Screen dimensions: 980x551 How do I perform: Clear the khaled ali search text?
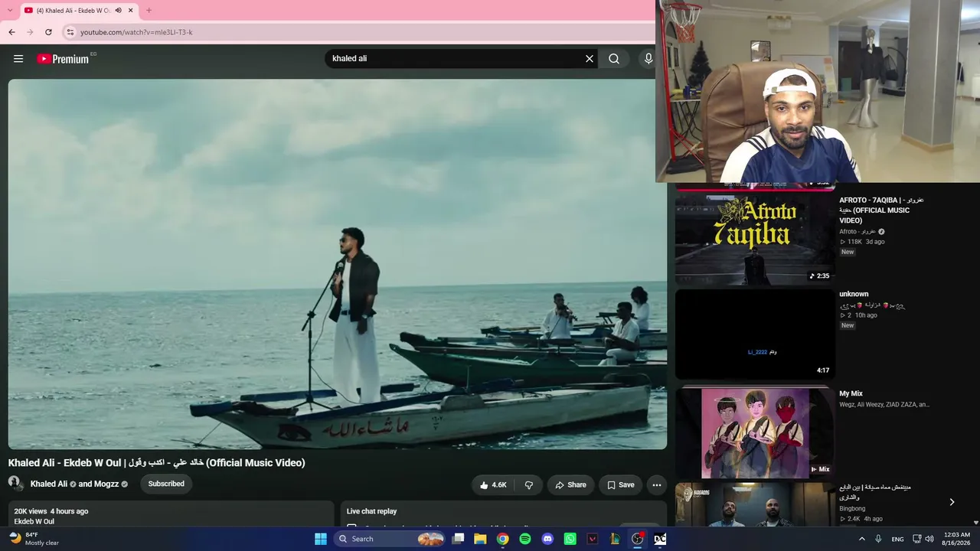coord(590,59)
